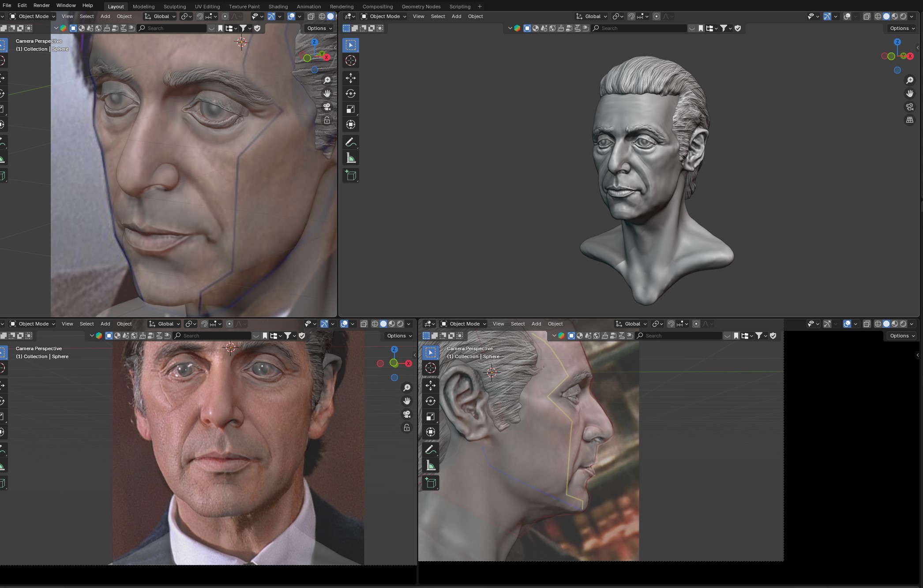
Task: Click the camera view icon in top-left viewport
Action: [327, 107]
